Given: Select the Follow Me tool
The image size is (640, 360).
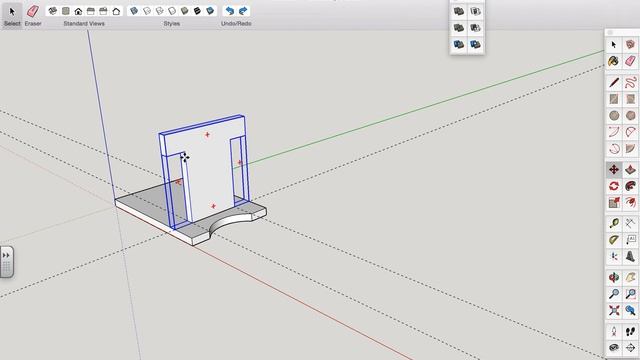Looking at the screenshot, I should 630,186.
